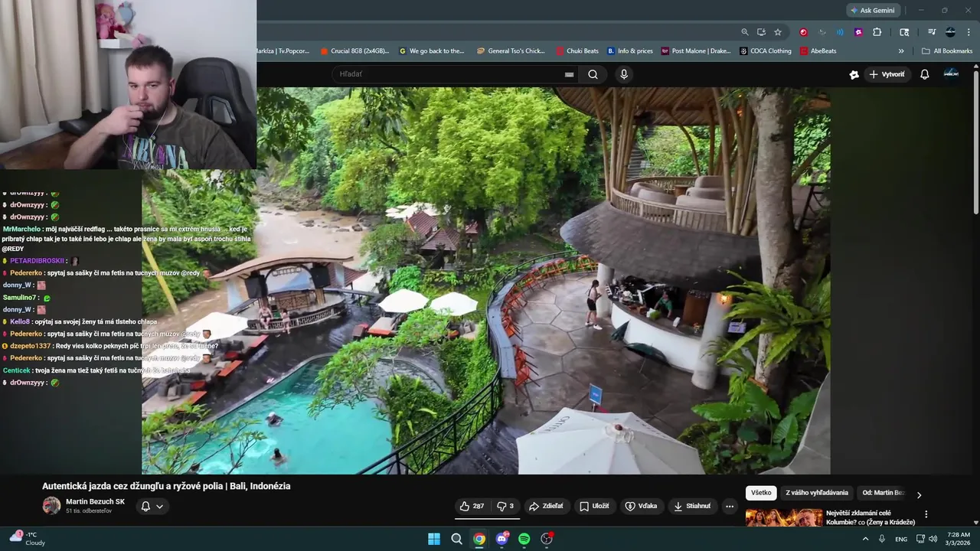Open Největší zklamání celé Kolumbie thumbnail
This screenshot has width=980, height=551.
784,518
